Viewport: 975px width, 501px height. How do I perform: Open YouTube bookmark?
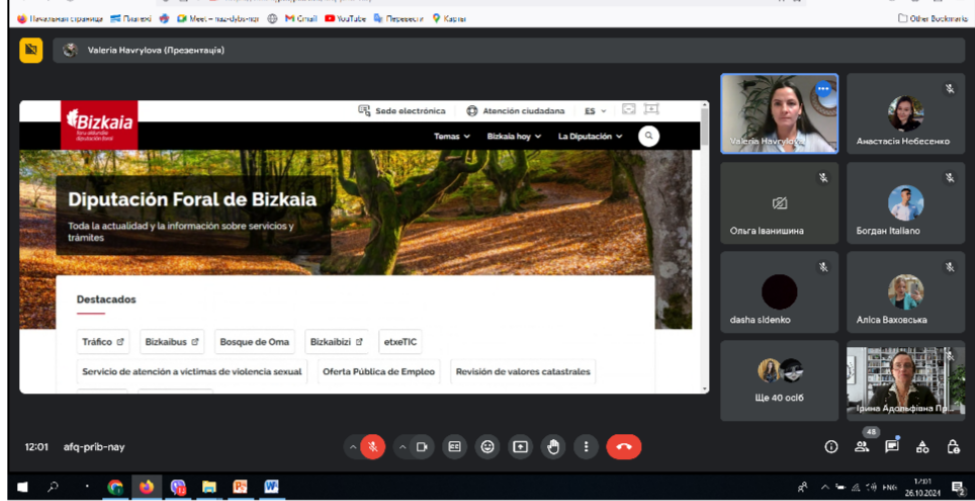click(346, 19)
